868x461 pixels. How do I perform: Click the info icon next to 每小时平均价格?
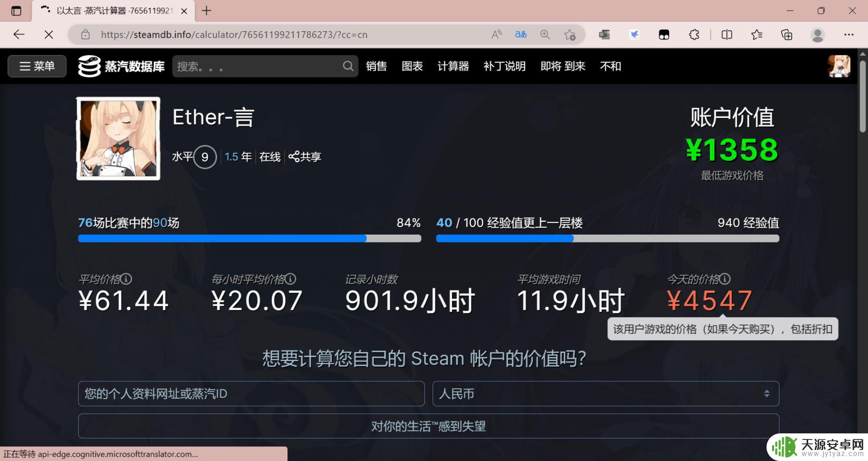(x=291, y=279)
